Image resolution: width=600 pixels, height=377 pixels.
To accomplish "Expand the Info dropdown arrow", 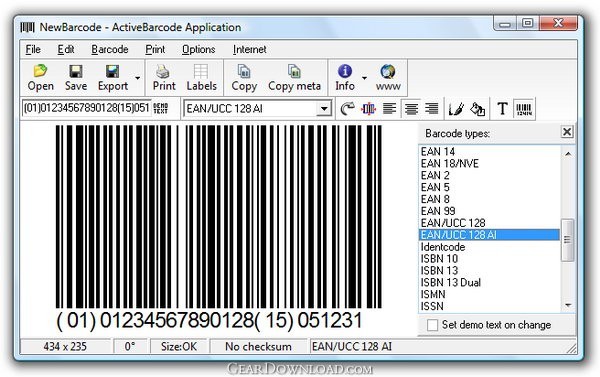I will point(364,78).
